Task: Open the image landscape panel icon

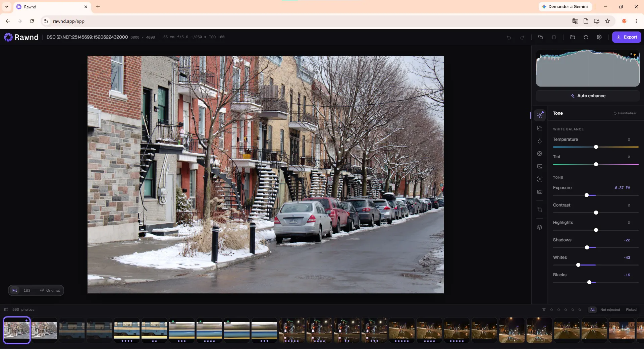Action: click(540, 166)
